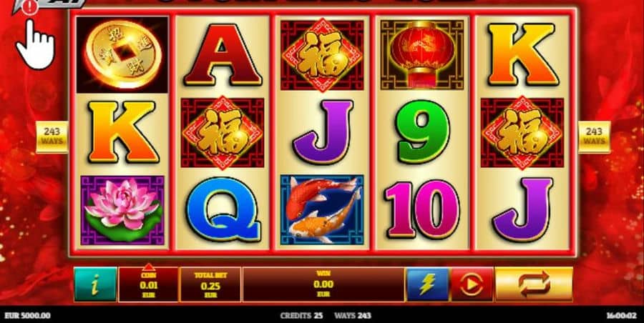
Task: Click the lightning bolt turbo button
Action: (x=428, y=284)
